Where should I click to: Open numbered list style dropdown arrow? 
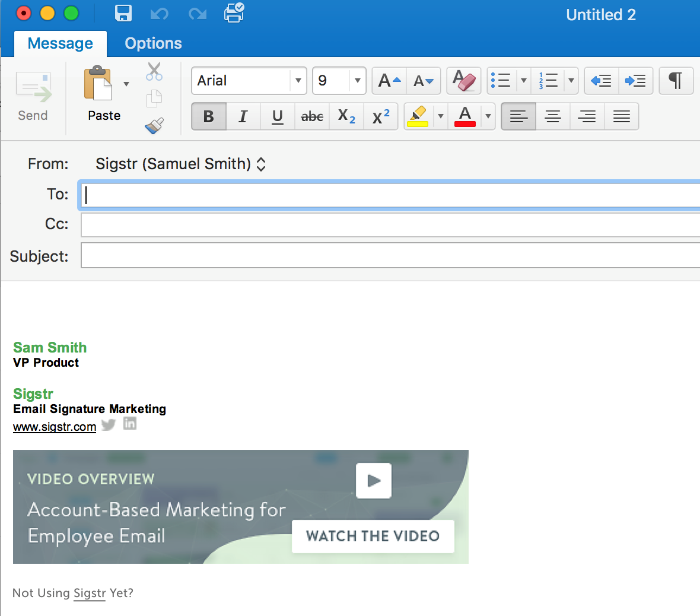point(571,81)
